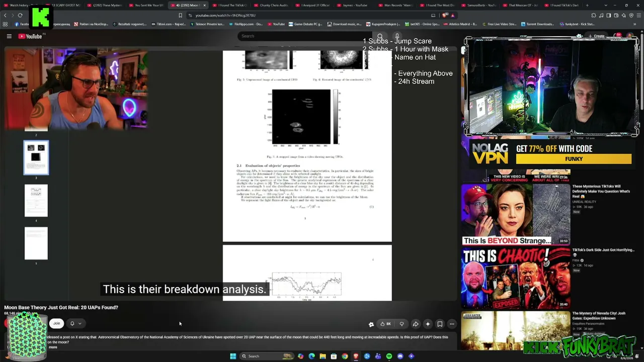
Task: Switch to 'I Found The TikTok' tab
Action: [x=231, y=5]
